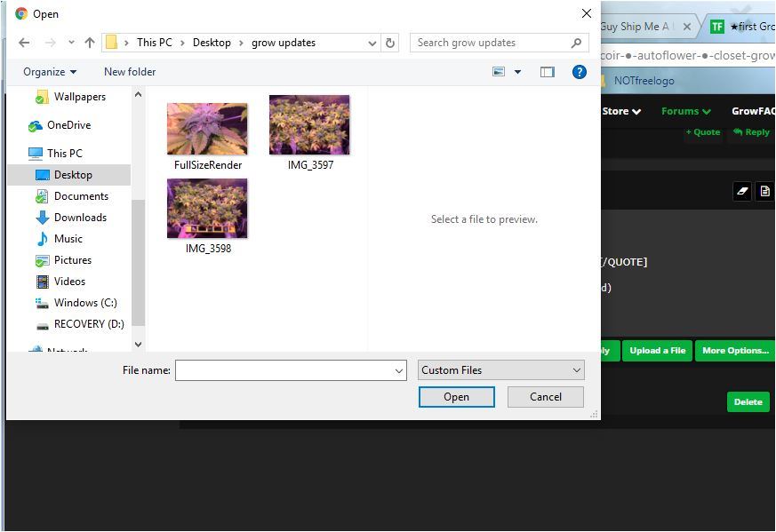Click navigation pane scroll down arrow
The height and width of the screenshot is (532, 776).
[x=138, y=344]
